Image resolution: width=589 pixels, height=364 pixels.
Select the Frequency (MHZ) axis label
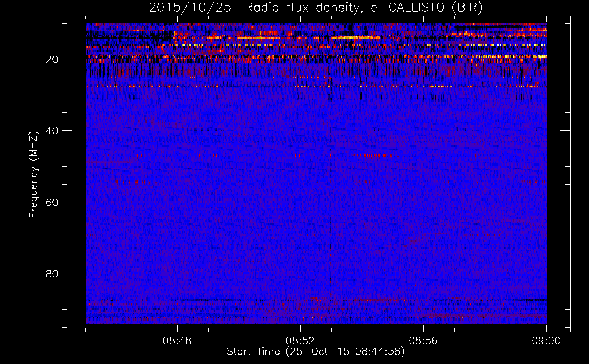[x=33, y=175]
